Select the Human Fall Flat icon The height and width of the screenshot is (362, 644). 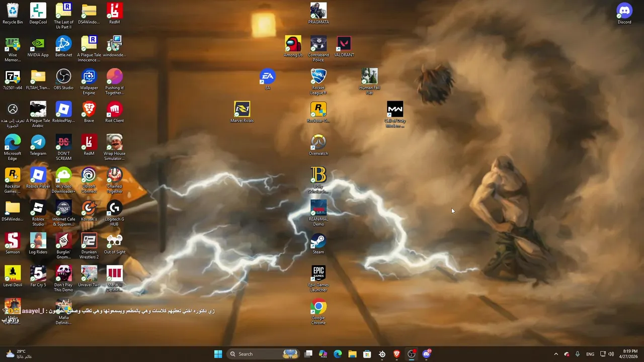pos(369,81)
